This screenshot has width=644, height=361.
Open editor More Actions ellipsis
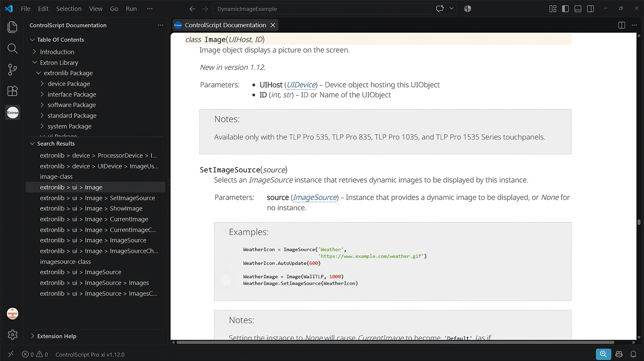coord(634,25)
